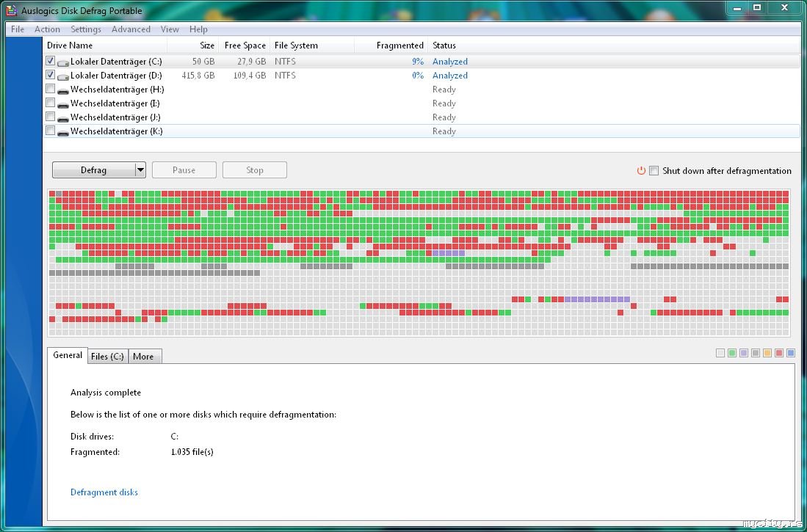The width and height of the screenshot is (807, 532).
Task: Select the Wechseldatenträger (K:) row name
Action: 117,131
